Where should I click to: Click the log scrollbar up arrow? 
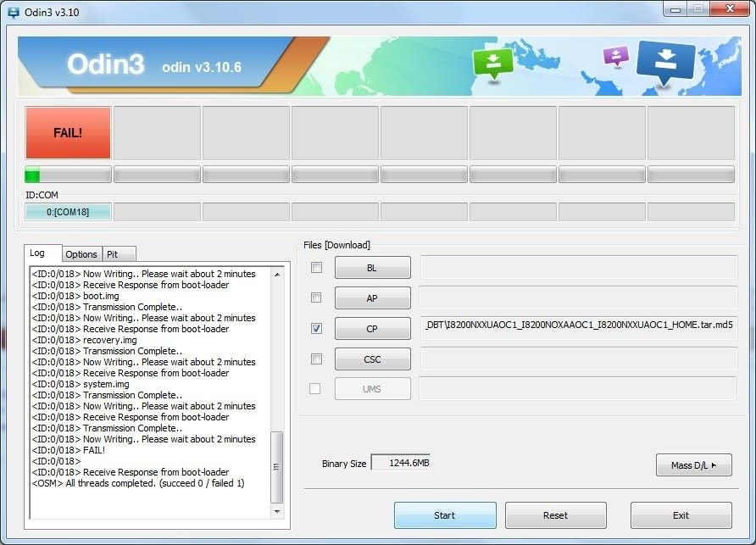click(277, 275)
